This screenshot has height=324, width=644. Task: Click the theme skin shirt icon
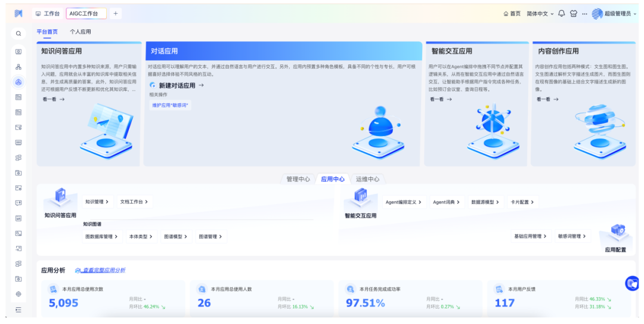pyautogui.click(x=574, y=14)
